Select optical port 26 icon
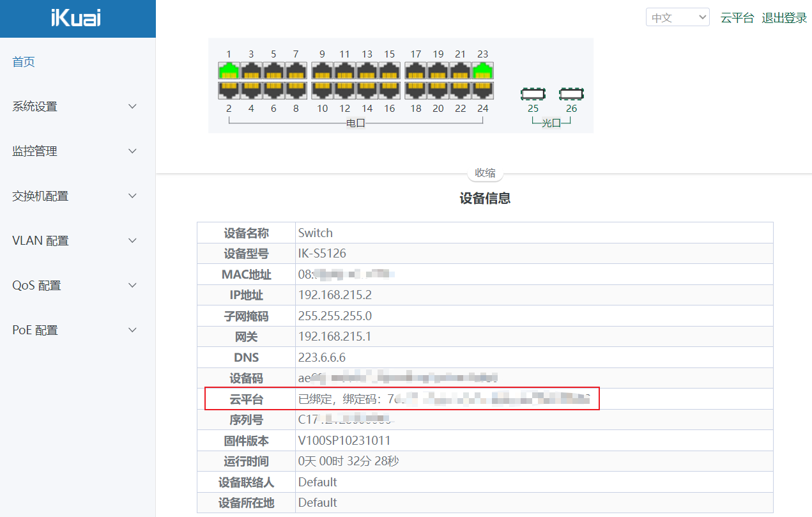 click(x=571, y=95)
